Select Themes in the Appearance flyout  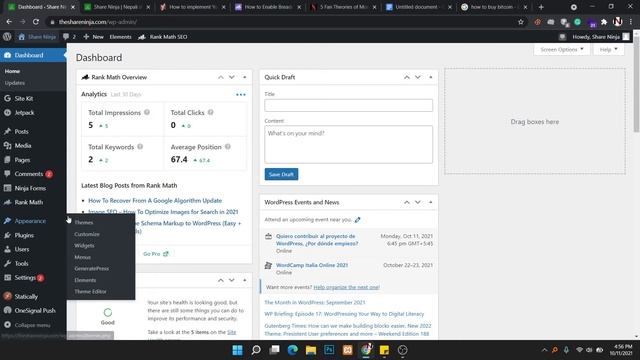pos(84,222)
